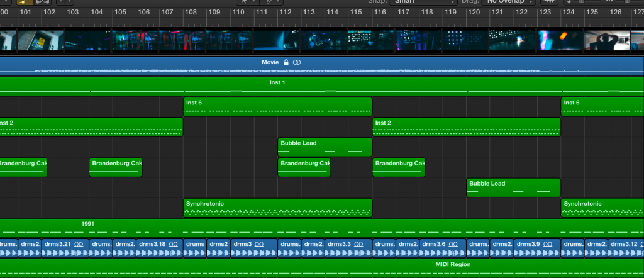
Task: Select the Inst 2 region starting at bar 116
Action: click(467, 127)
